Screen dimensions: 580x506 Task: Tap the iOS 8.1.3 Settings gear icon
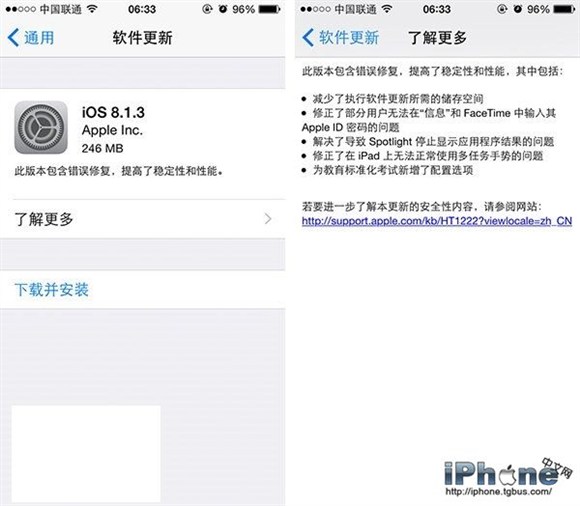click(41, 128)
